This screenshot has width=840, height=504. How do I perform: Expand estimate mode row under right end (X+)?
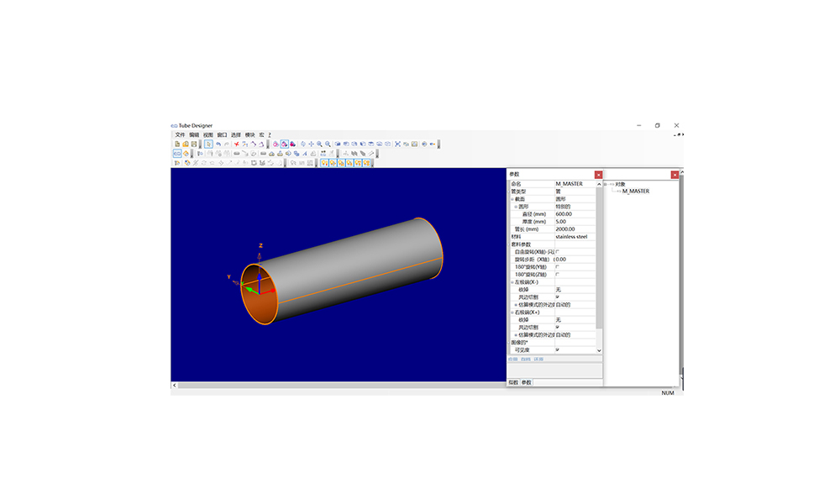click(516, 335)
